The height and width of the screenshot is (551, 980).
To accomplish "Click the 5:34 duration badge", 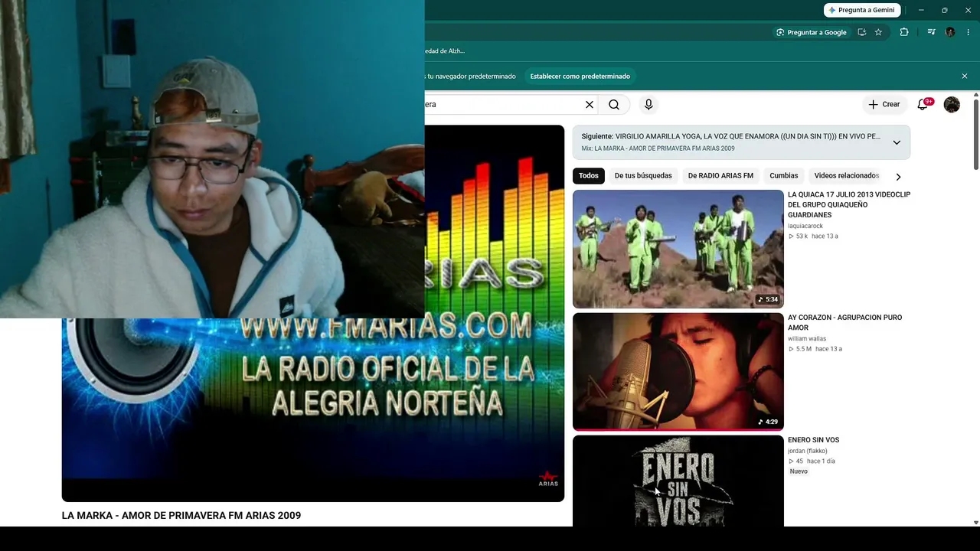I will (x=768, y=299).
